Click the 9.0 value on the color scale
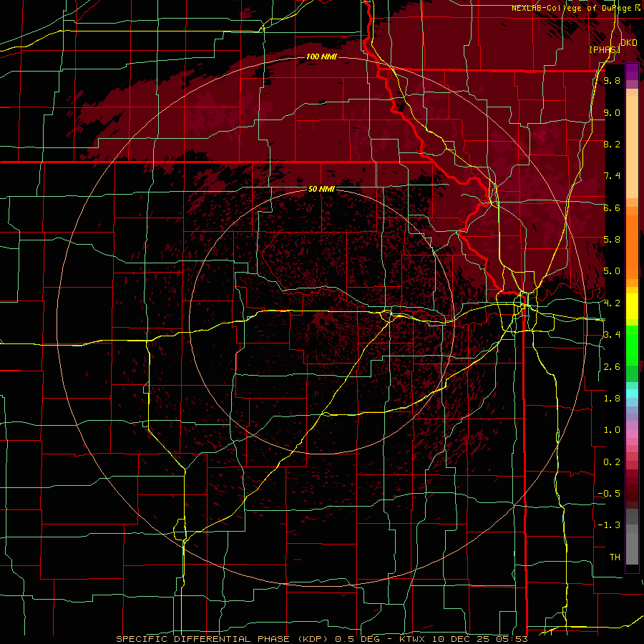This screenshot has width=644, height=644. [x=612, y=112]
